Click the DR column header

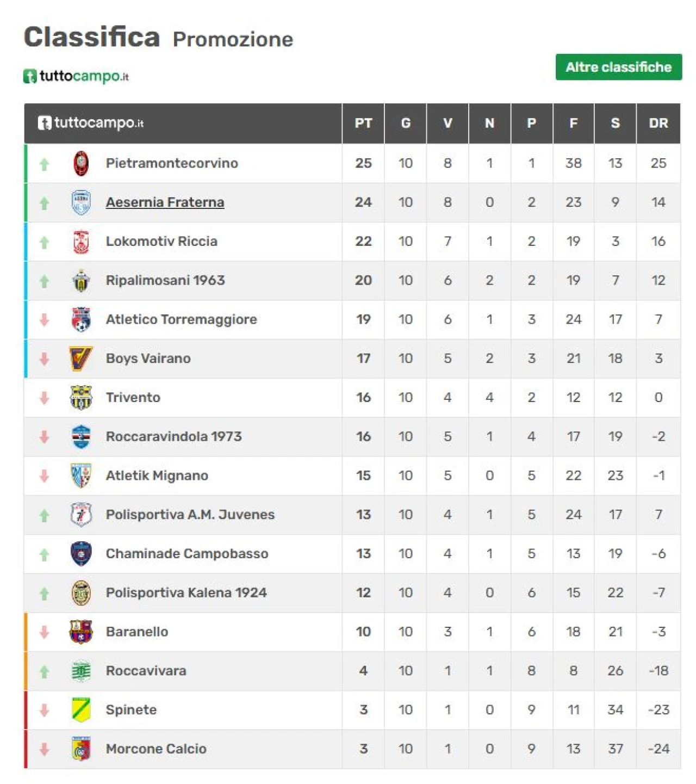click(658, 124)
